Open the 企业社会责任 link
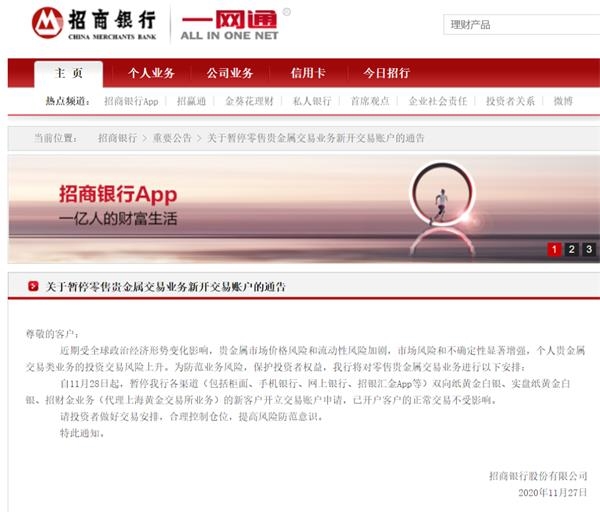 coord(438,101)
